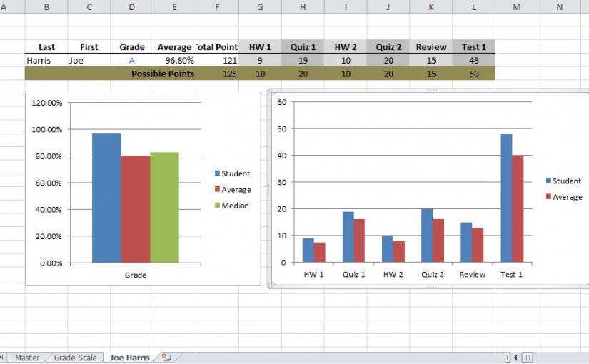
Task: Select the Median legend entry in grade chart
Action: coord(231,206)
